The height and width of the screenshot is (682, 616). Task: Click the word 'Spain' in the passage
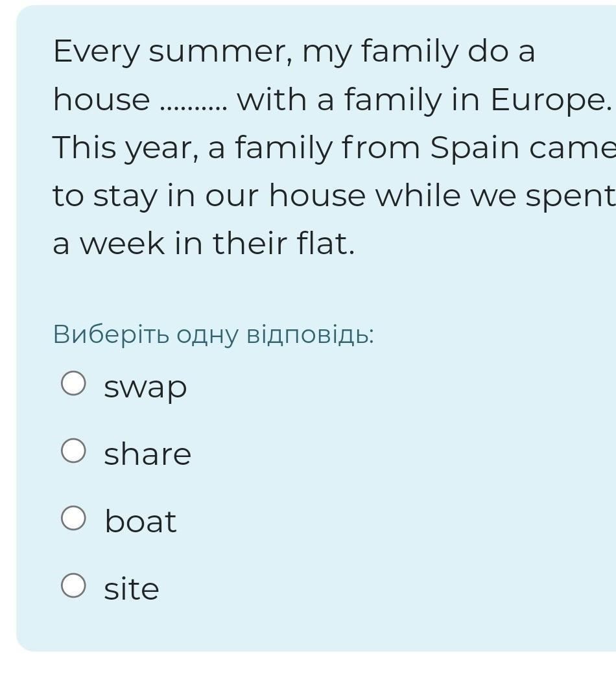[x=475, y=148]
